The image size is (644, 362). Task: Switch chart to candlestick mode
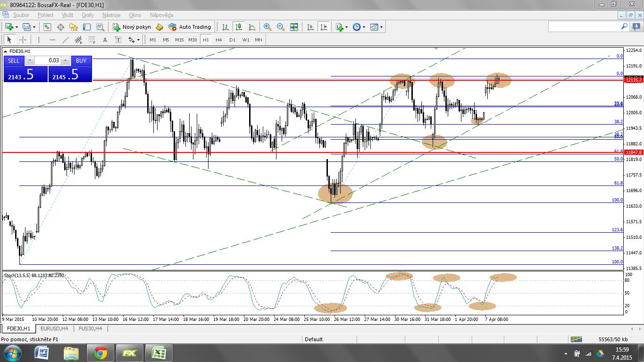[x=239, y=27]
